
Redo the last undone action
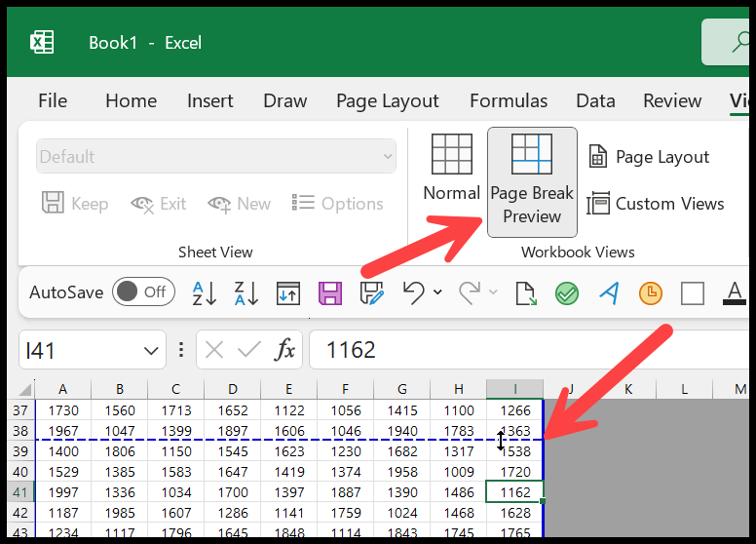click(470, 292)
